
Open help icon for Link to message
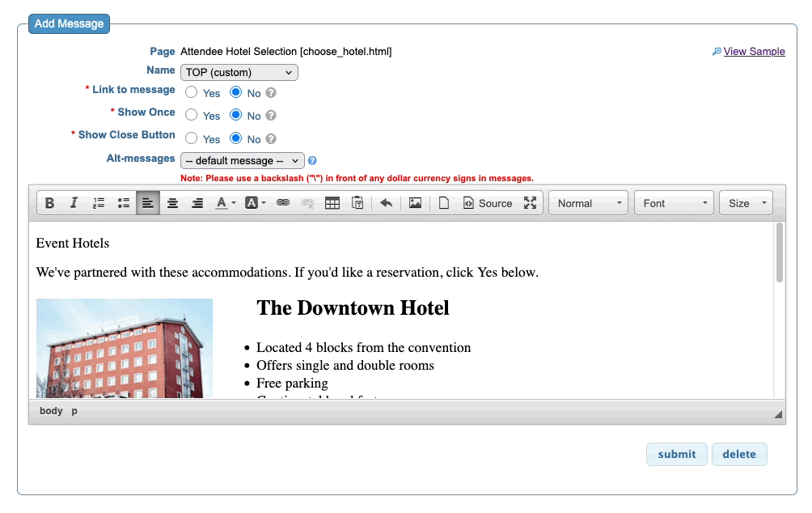(x=271, y=93)
